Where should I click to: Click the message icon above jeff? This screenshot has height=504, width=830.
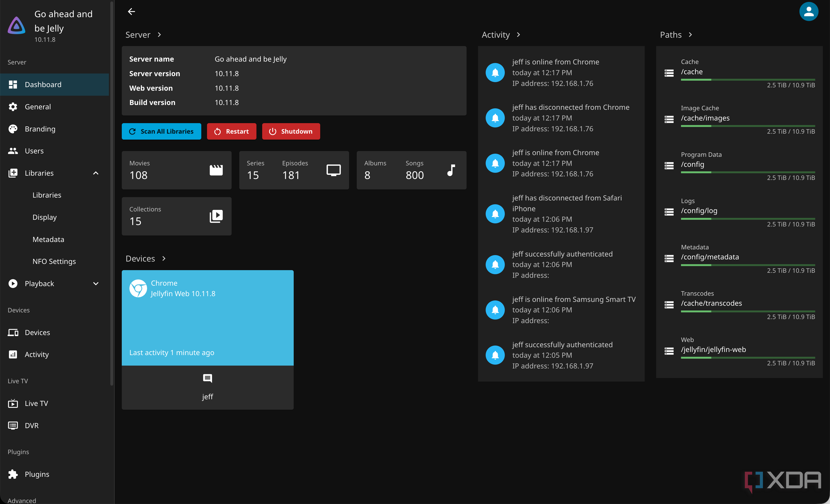pyautogui.click(x=207, y=378)
